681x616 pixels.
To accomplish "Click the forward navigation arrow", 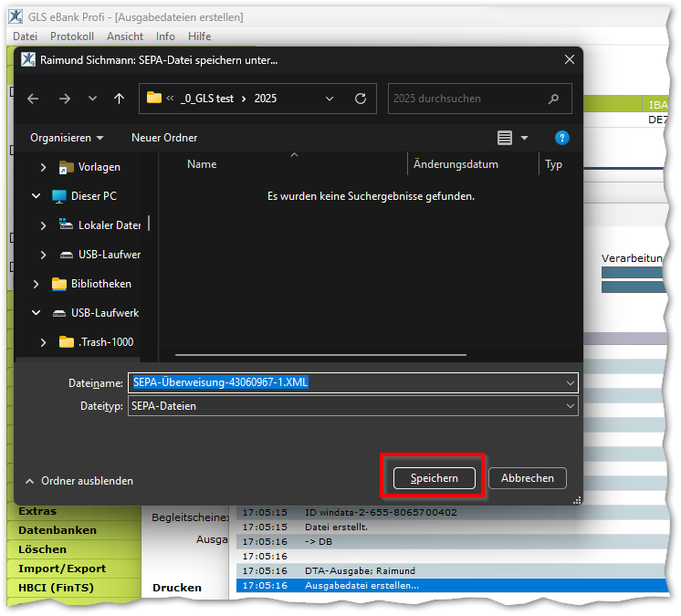I will [64, 99].
